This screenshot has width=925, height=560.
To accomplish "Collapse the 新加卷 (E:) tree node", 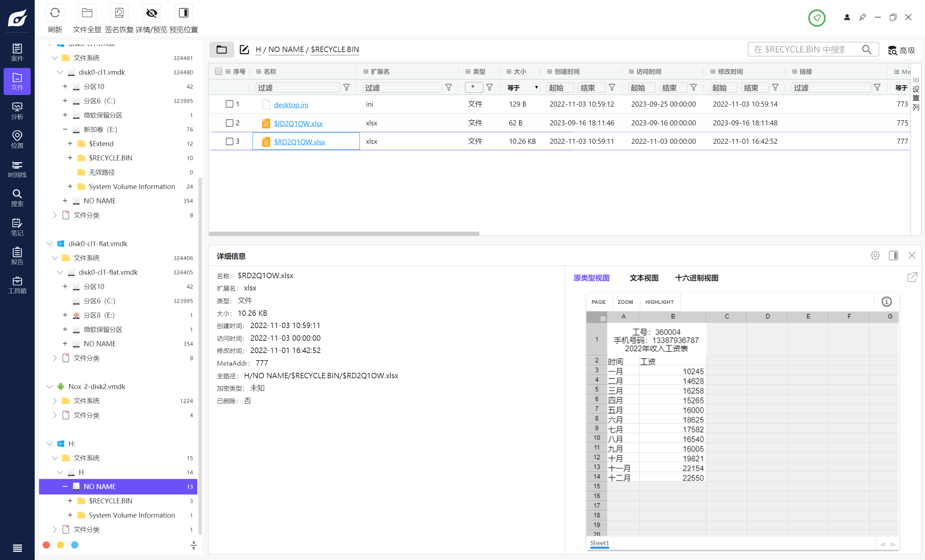I will pos(65,129).
